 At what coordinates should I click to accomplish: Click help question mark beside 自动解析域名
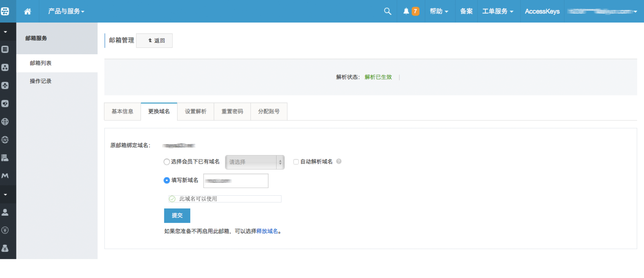click(339, 161)
